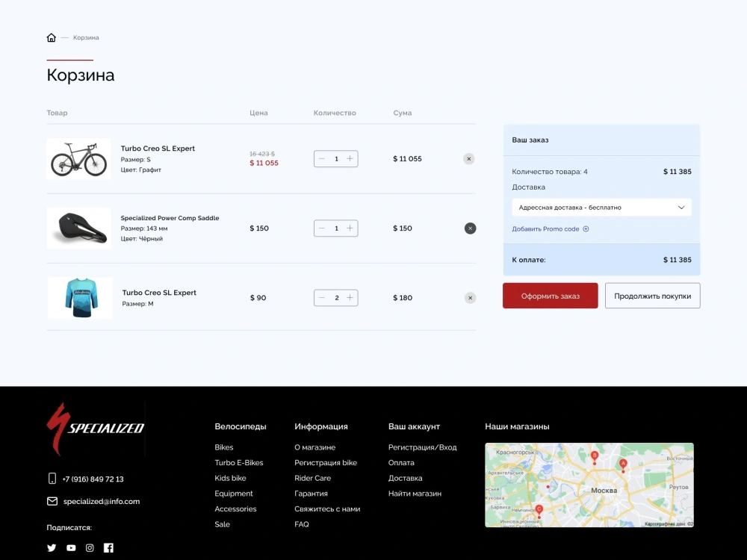Click the red $ 11 055 discounted price
Viewport: 747px width, 560px height.
[x=264, y=164]
